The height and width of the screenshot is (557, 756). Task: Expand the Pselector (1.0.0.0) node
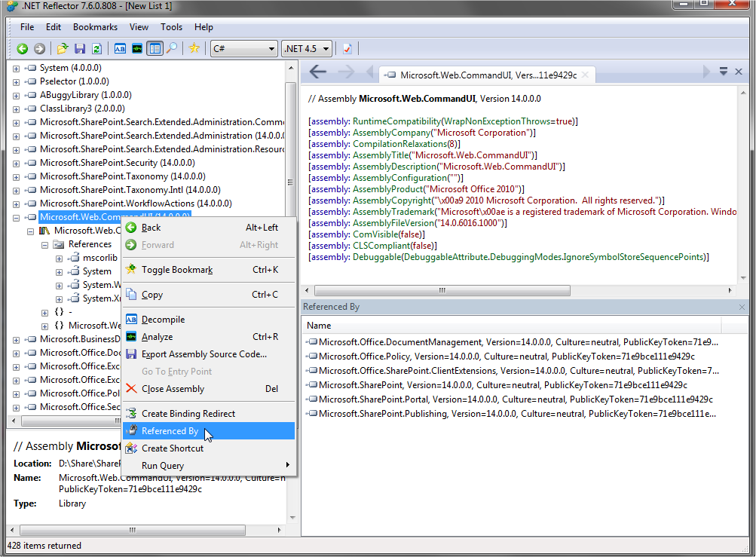(16, 82)
